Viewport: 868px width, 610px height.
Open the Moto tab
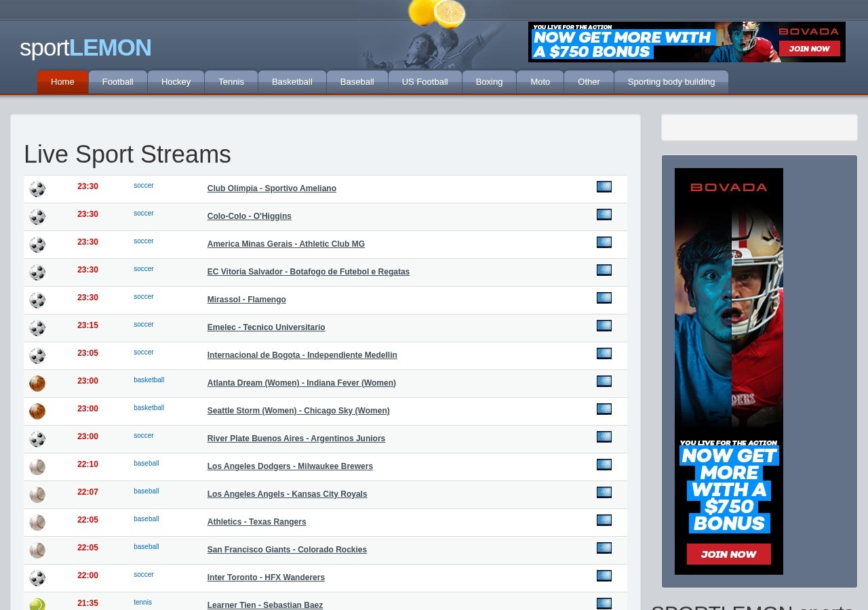point(540,82)
